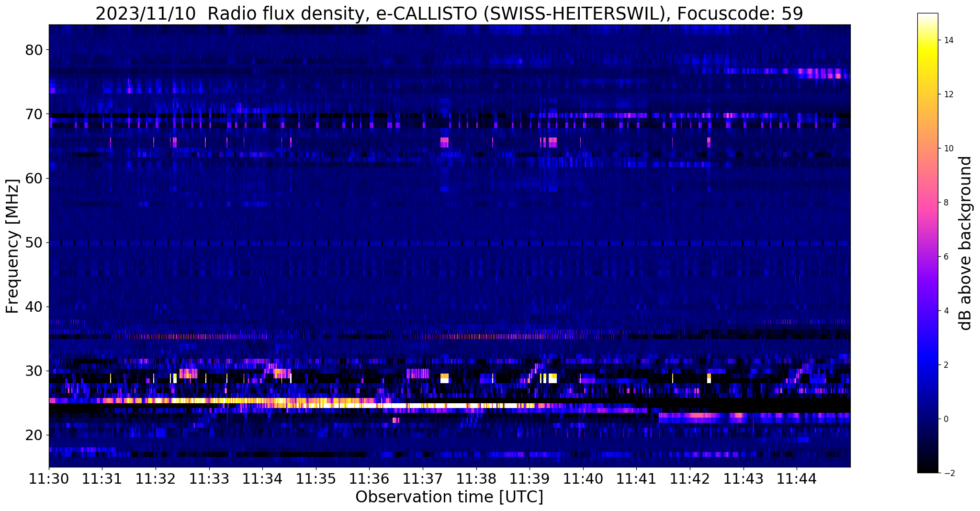The image size is (980, 511).
Task: Click the colorbar tick label 0
Action: pyautogui.click(x=946, y=419)
